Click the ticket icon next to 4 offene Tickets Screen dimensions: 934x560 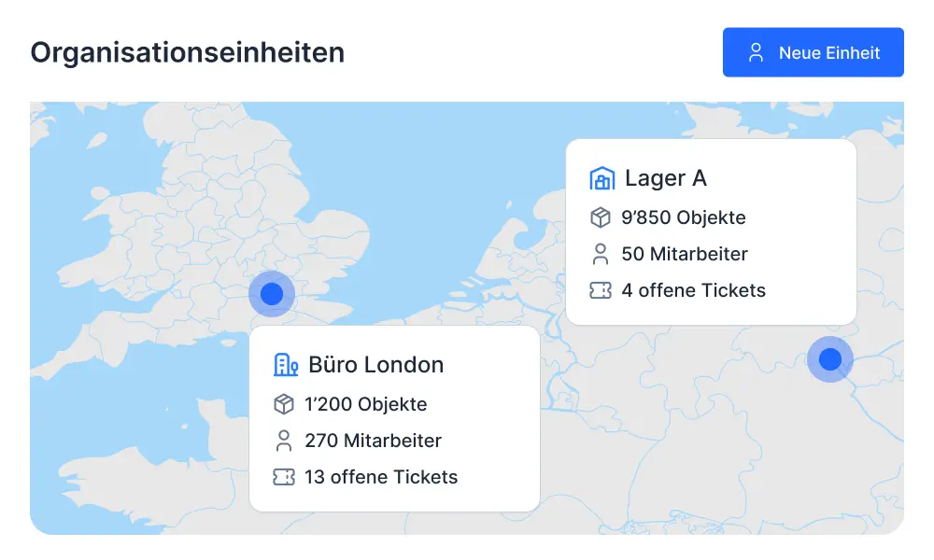pos(601,290)
